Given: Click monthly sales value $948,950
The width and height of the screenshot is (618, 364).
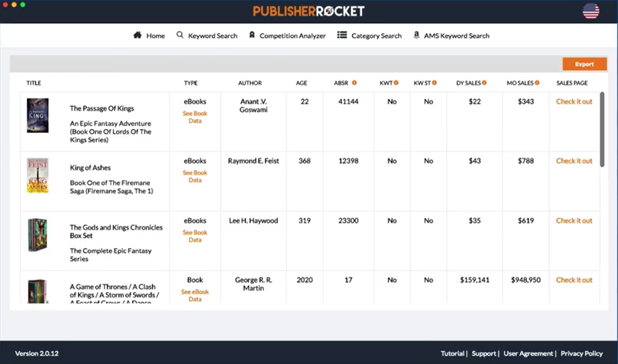Looking at the screenshot, I should [526, 280].
